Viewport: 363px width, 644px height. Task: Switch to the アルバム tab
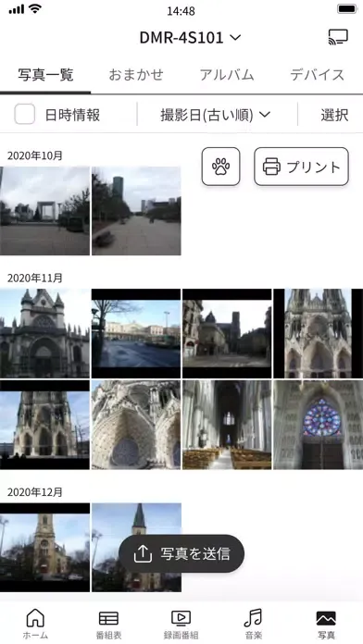tap(227, 75)
